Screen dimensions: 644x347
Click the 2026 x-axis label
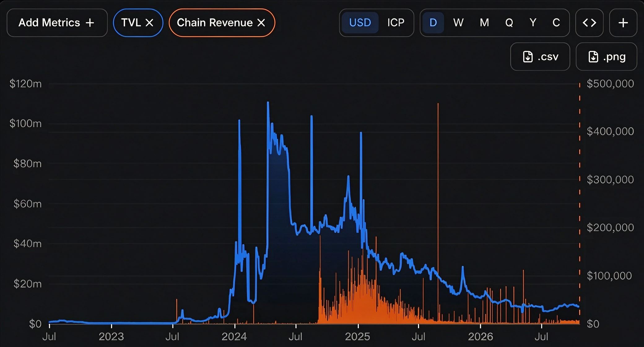pos(481,336)
